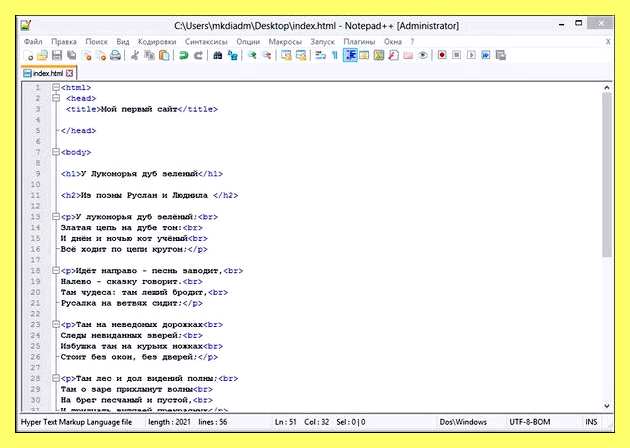Redo the edit with the gray arrow
This screenshot has width=630, height=448.
point(198,55)
